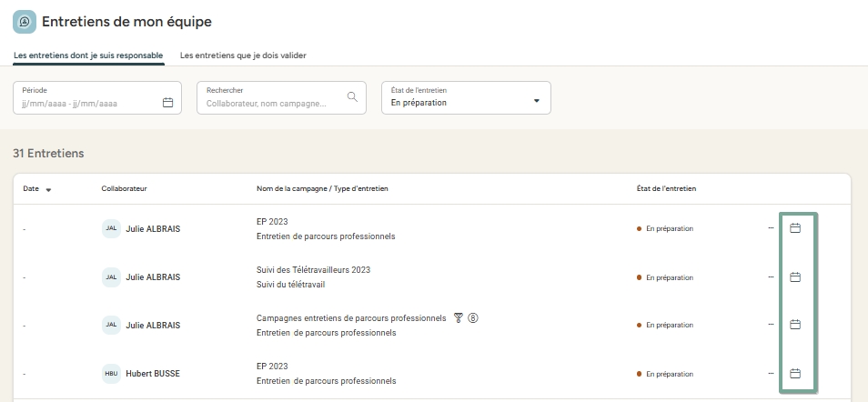Schedule Julie ALBRAIS's EP 2023 interview via calendar icon
868x402 pixels.
tap(794, 228)
